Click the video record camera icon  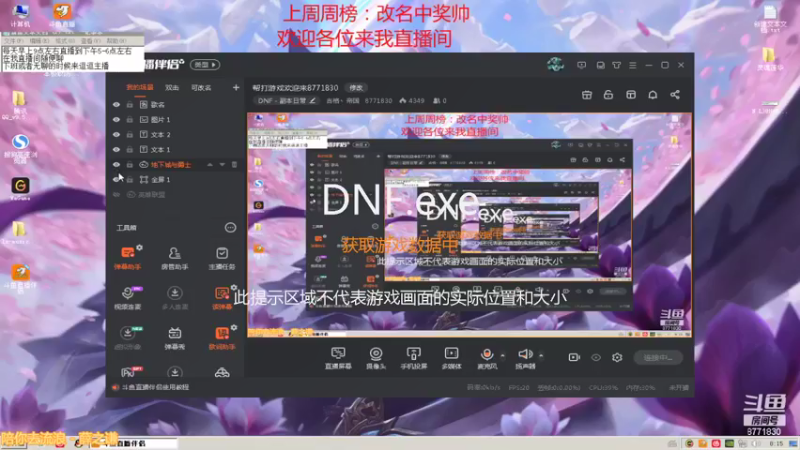574,357
